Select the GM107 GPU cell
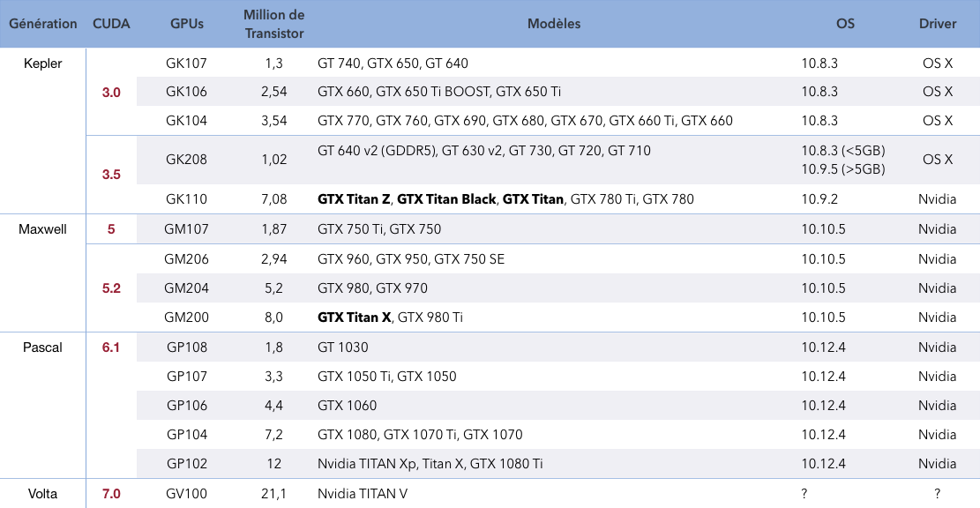Image resolution: width=980 pixels, height=508 pixels. tap(186, 228)
